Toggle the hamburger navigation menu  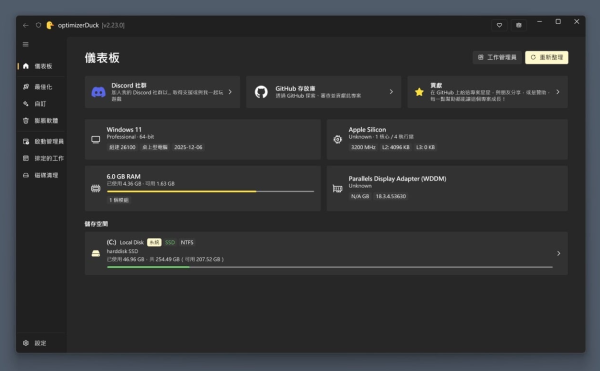coord(26,44)
